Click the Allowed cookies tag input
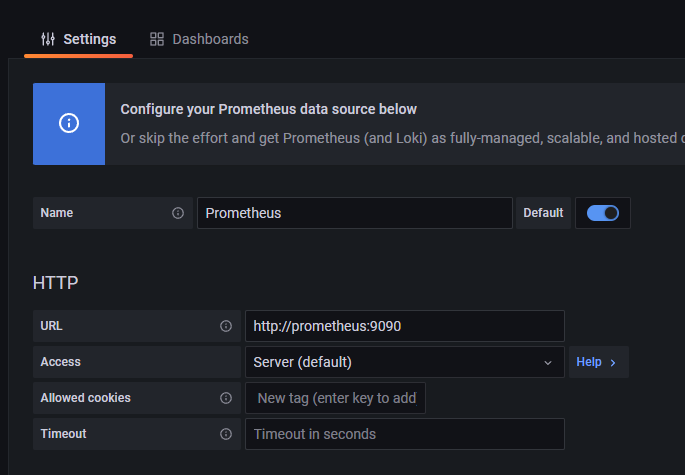Image resolution: width=685 pixels, height=475 pixels. pyautogui.click(x=336, y=398)
